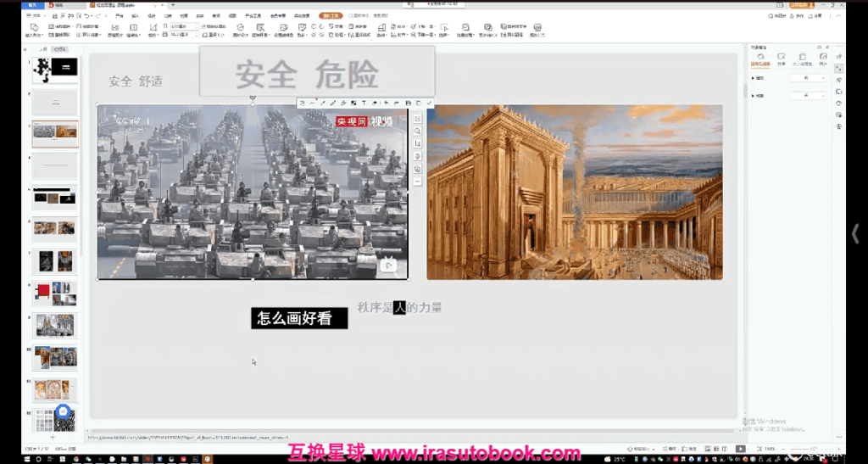
Task: Click redo arrow in annotation bar
Action: [x=397, y=103]
